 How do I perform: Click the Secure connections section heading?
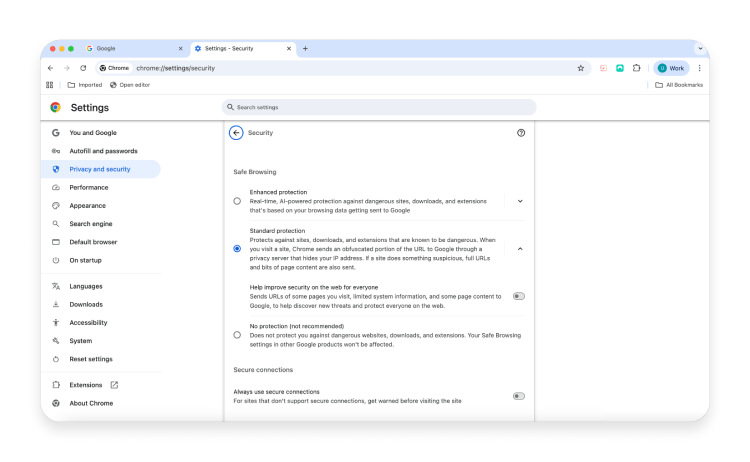click(263, 370)
